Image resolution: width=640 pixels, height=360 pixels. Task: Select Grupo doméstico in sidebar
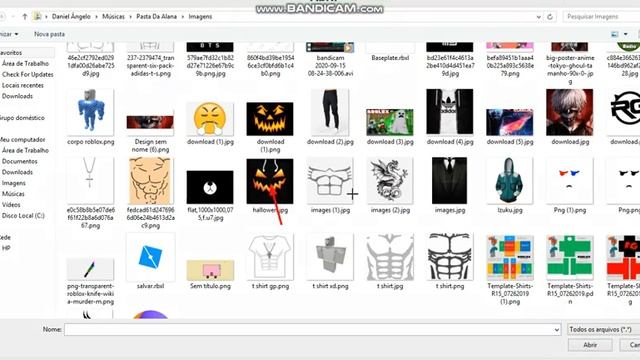[x=22, y=118]
